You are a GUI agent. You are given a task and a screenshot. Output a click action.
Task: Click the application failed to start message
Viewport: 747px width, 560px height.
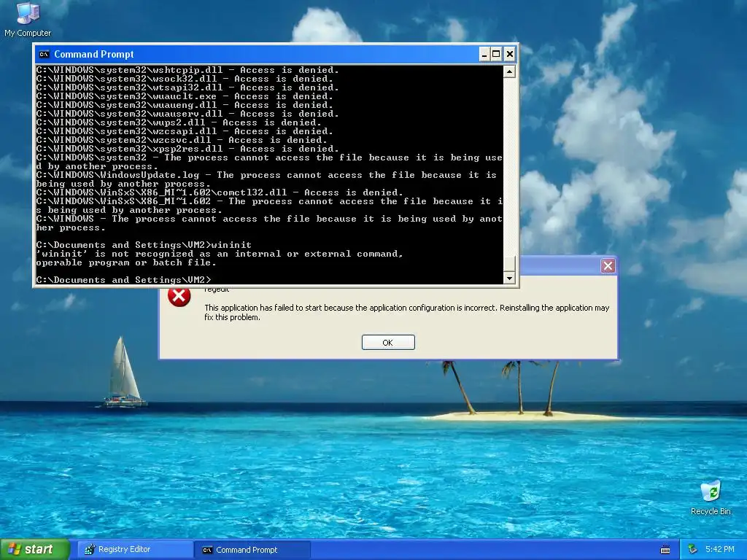407,312
